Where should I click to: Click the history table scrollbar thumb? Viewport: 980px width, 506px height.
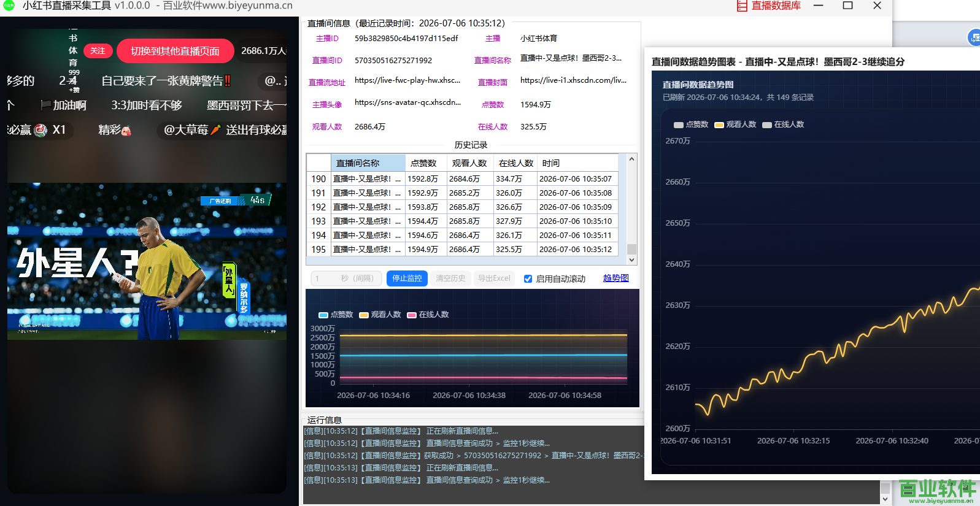coord(631,249)
